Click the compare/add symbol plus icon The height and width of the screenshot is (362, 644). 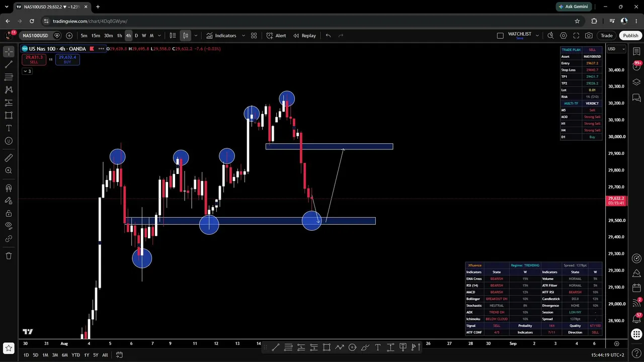click(69, 36)
